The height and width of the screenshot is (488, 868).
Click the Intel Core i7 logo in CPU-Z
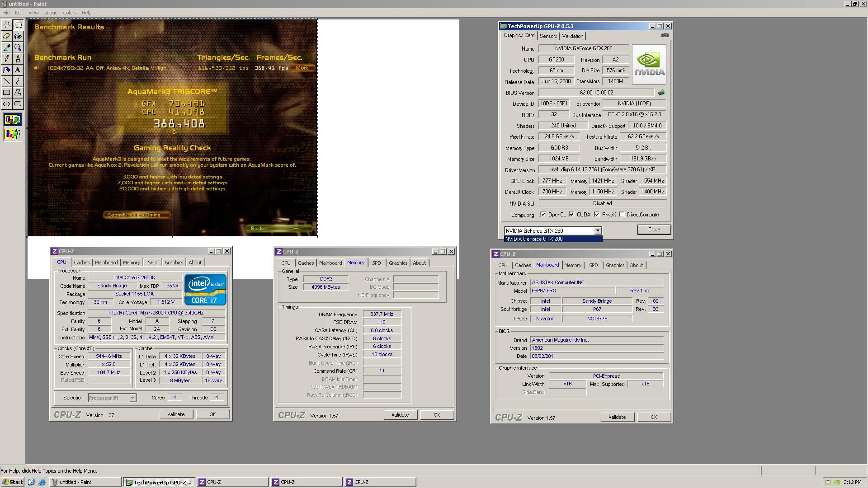(x=205, y=290)
